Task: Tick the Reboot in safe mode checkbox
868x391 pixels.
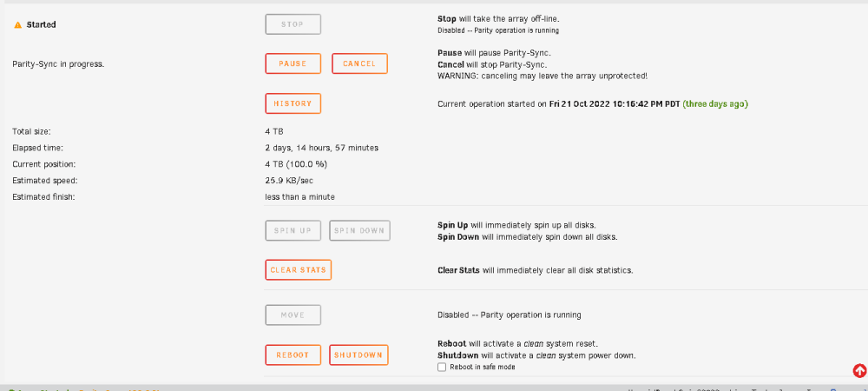Action: tap(442, 368)
